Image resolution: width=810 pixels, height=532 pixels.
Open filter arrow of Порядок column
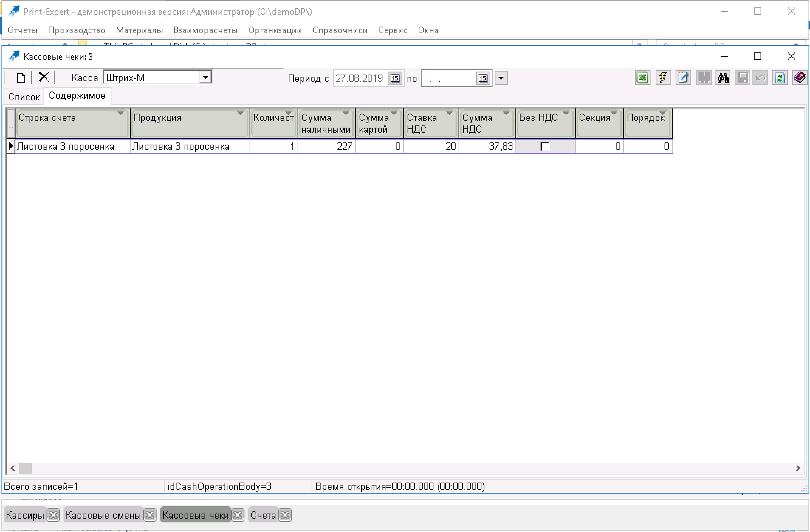[663, 113]
